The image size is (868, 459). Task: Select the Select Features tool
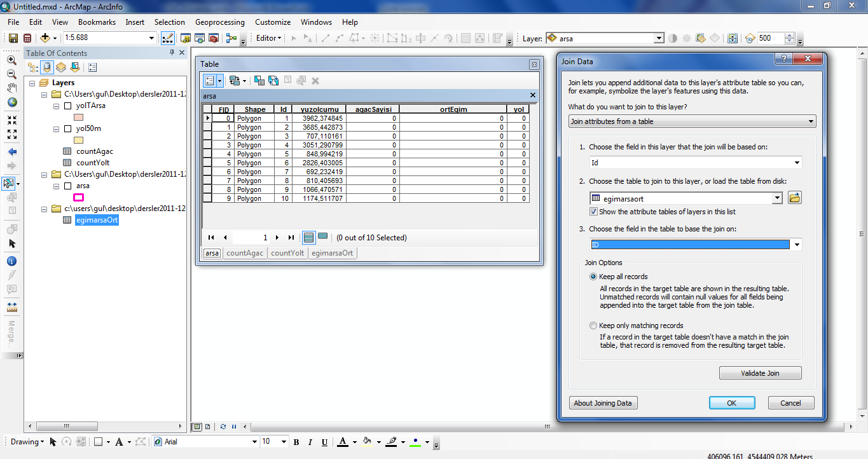coord(9,184)
